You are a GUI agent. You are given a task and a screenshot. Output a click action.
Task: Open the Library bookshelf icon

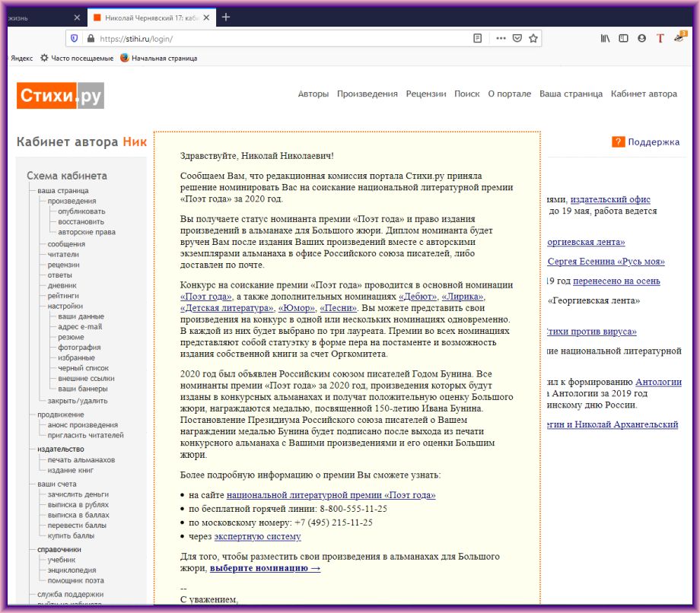click(x=605, y=38)
